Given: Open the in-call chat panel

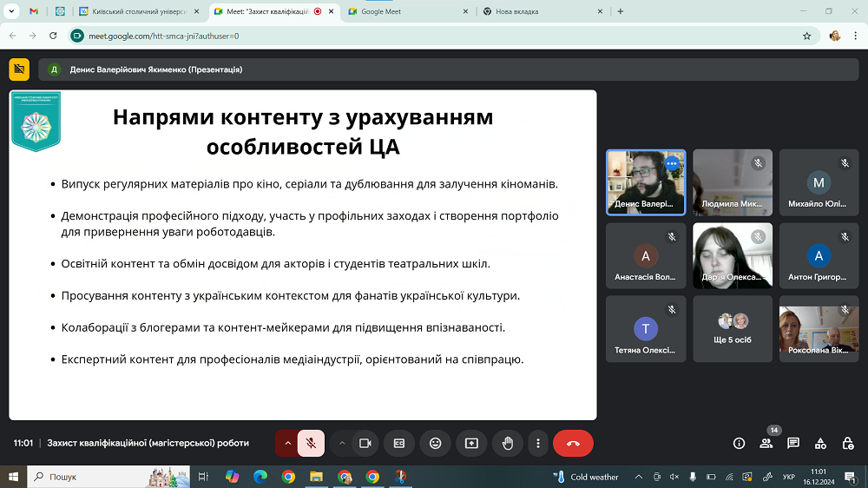Looking at the screenshot, I should coord(793,443).
